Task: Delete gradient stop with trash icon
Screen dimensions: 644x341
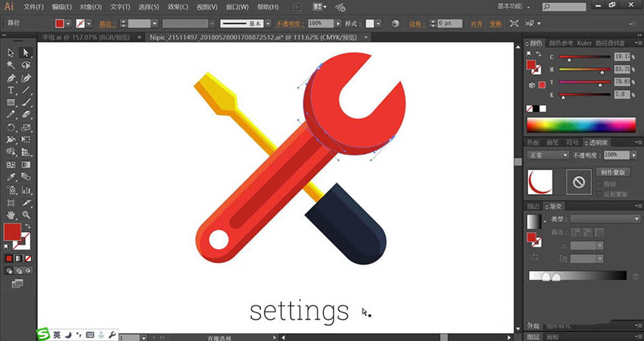Action: point(636,276)
